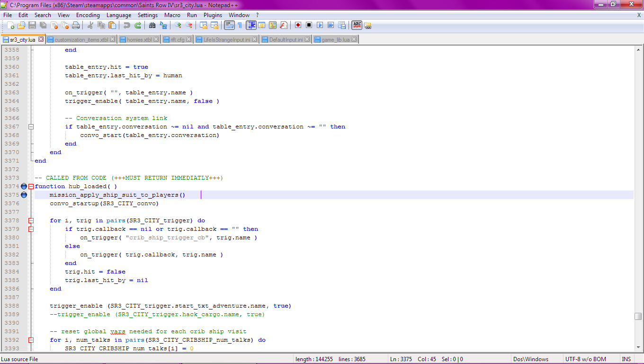
Task: Zoom in using the magnifier plus icon
Action: click(178, 25)
